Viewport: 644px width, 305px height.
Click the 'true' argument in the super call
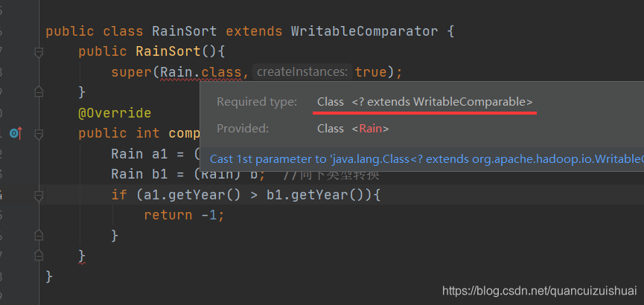(x=371, y=72)
